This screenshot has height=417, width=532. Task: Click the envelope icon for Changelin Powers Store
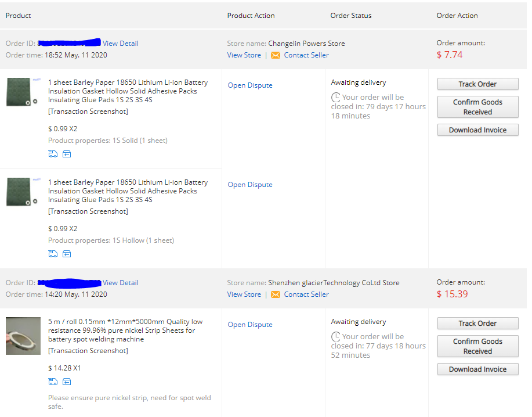point(275,55)
